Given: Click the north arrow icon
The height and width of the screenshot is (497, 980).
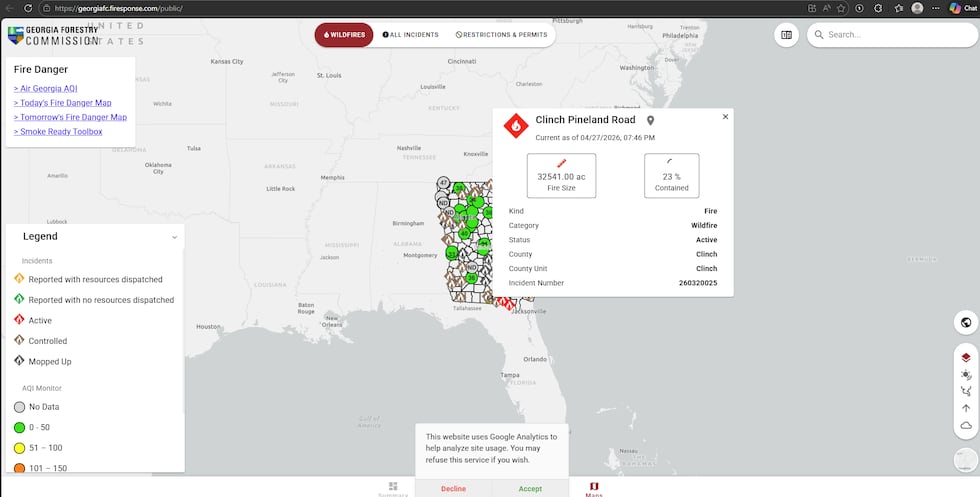Looking at the screenshot, I should coord(966,408).
